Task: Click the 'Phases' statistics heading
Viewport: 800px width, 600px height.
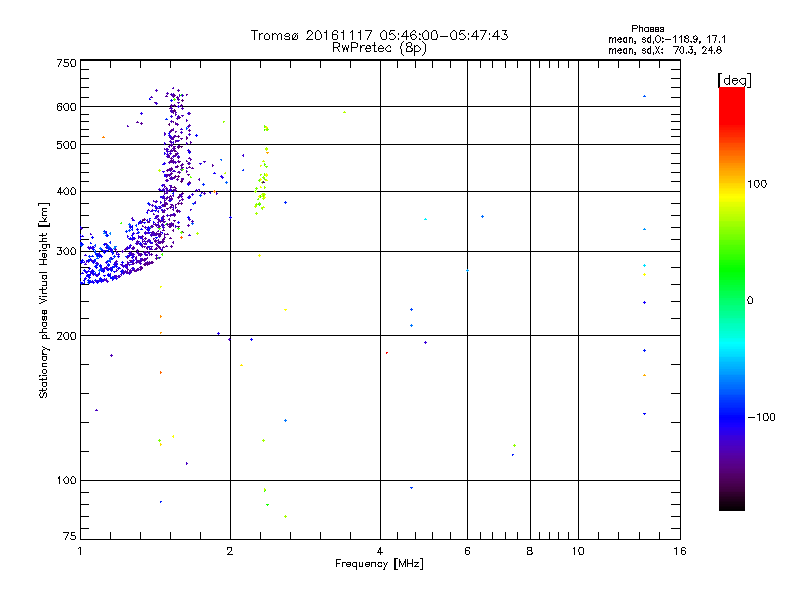Action: [x=647, y=29]
